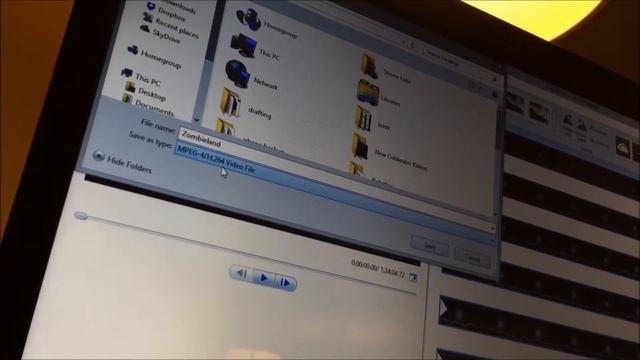Screen dimensions: 640x360
Task: Click the Save button in the dialog
Action: [x=429, y=246]
